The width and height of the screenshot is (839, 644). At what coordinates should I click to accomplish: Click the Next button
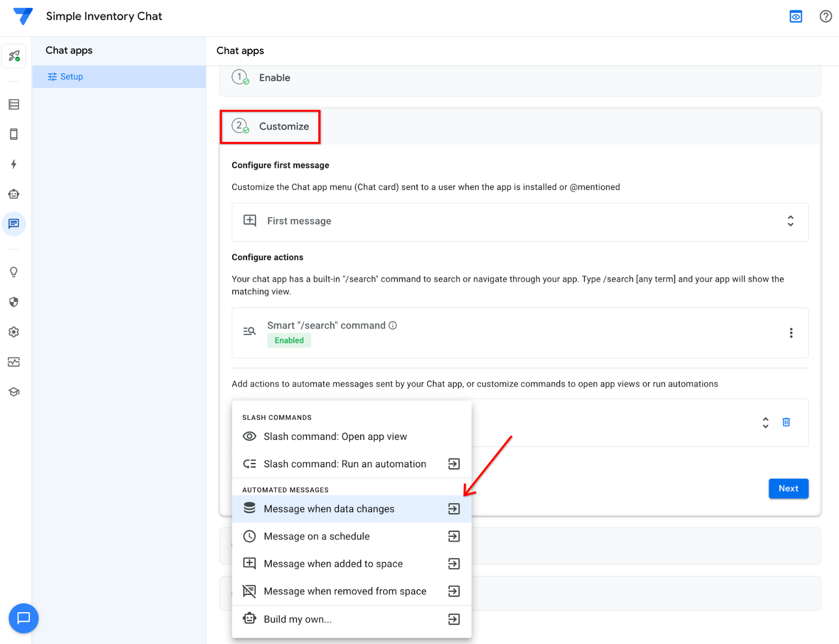tap(788, 488)
